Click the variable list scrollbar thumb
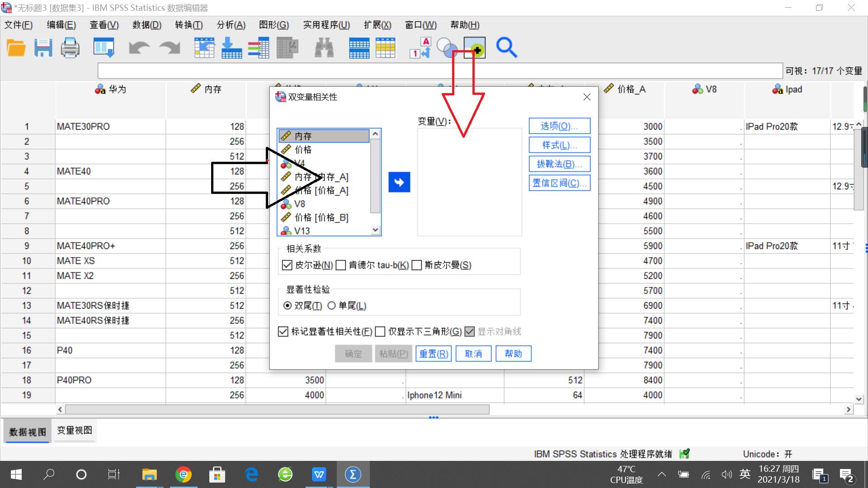 375,176
